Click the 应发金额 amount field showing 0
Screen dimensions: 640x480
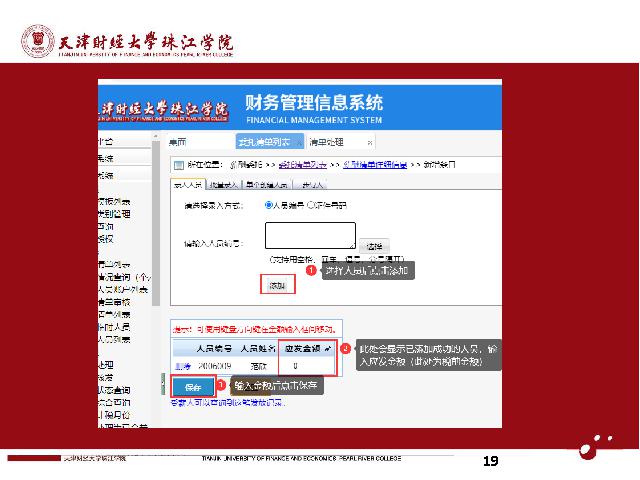(x=307, y=366)
